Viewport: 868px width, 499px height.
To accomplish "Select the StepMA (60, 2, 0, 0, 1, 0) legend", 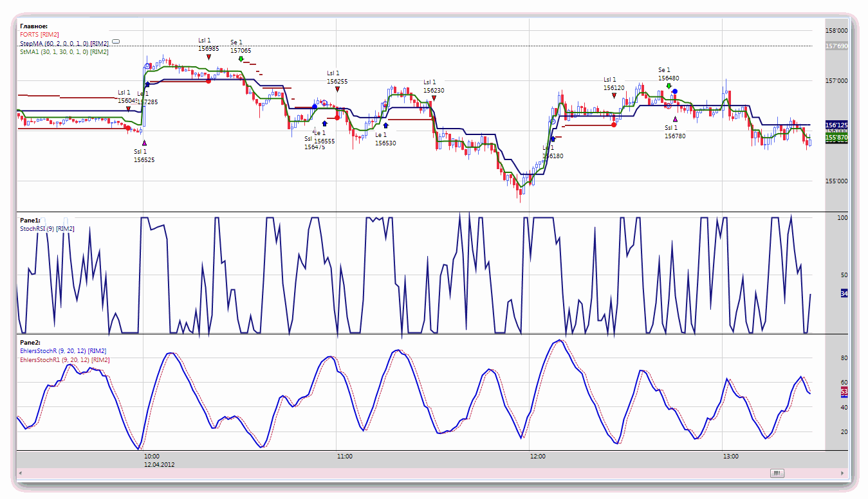I will point(64,44).
